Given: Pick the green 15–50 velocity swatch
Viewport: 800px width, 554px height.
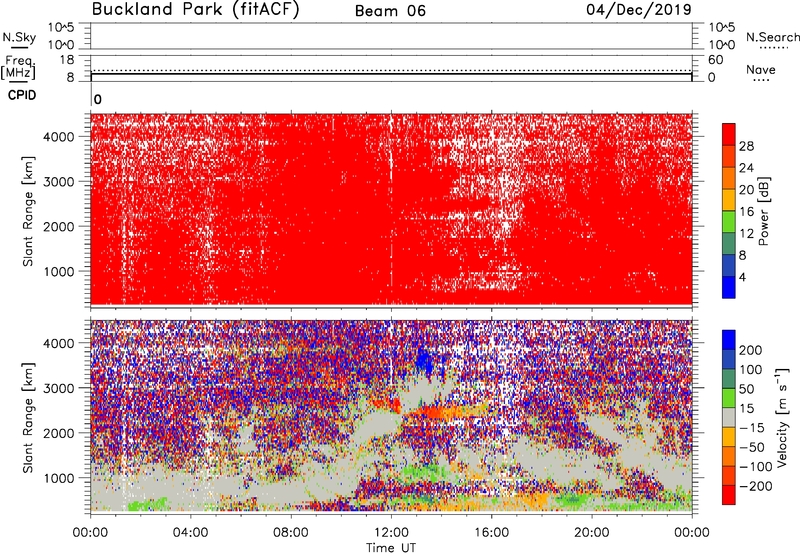Looking at the screenshot, I should coord(729,398).
